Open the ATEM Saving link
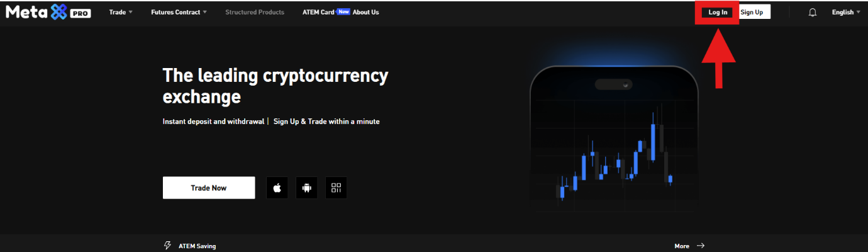This screenshot has width=868, height=252. (x=197, y=246)
